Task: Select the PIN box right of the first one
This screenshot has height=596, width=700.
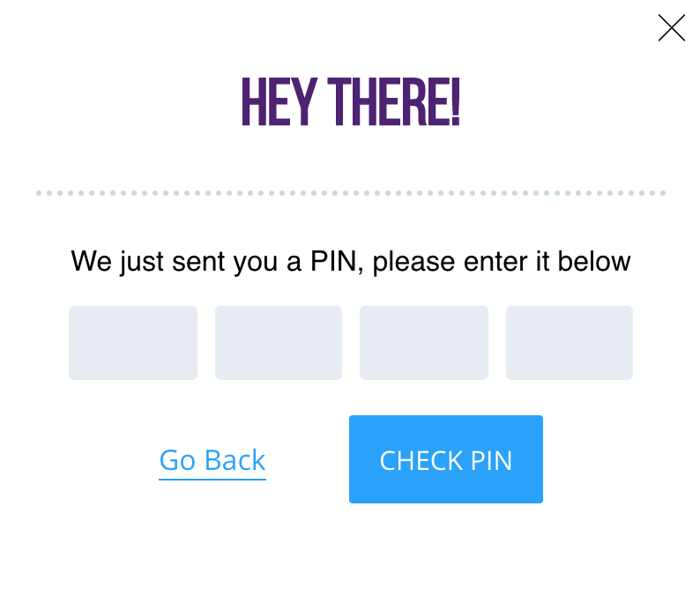Action: pyautogui.click(x=279, y=343)
